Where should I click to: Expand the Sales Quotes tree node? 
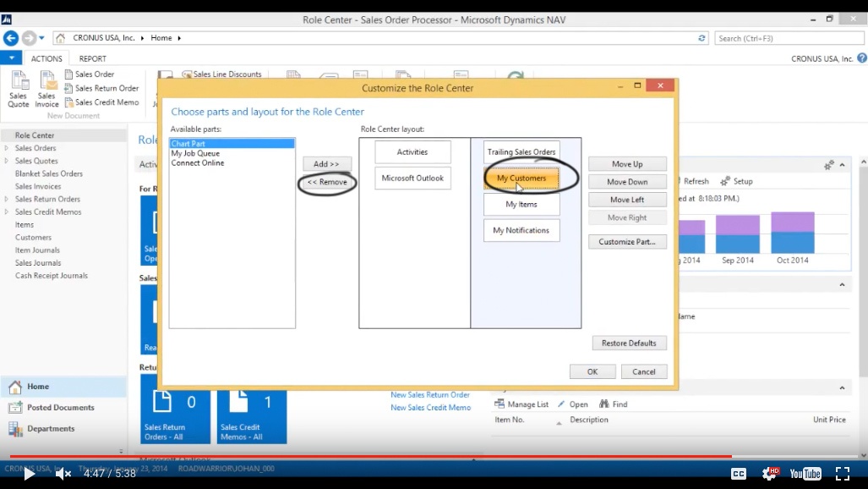[7, 161]
